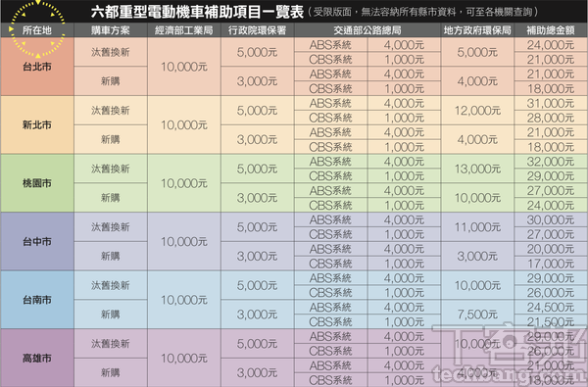Click the 台南市 row label
The width and height of the screenshot is (588, 387).
(x=37, y=300)
